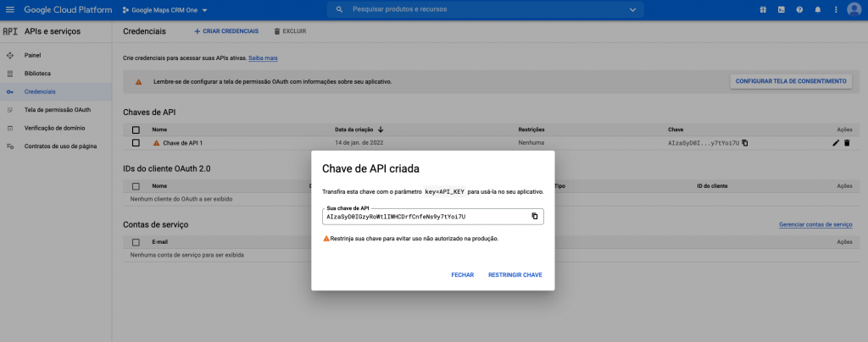This screenshot has width=868, height=342.
Task: Toggle the select-all checkbox in Chaves de API
Action: point(136,130)
